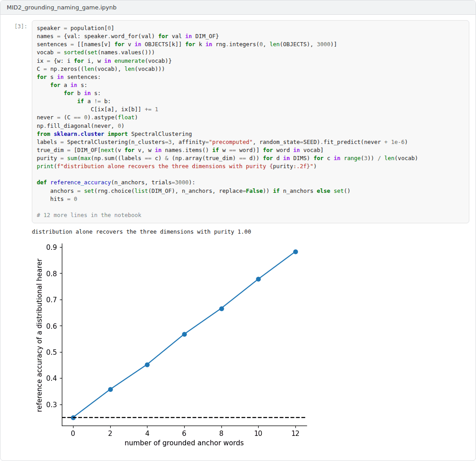Click the data point at 2 anchor words
The height and width of the screenshot is (461, 476).
click(x=111, y=389)
